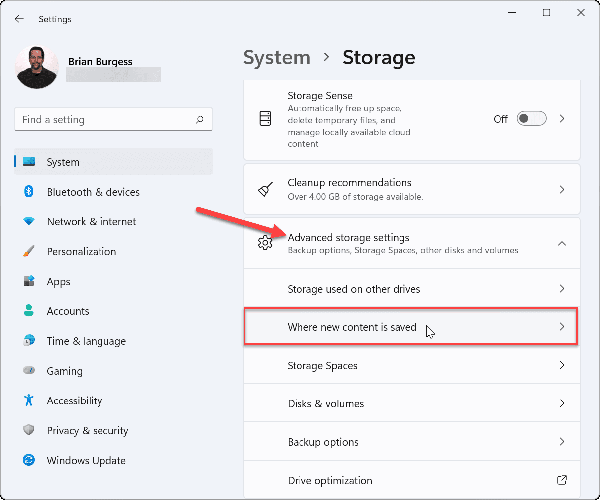
Task: Click the Accounts person icon
Action: (x=27, y=311)
